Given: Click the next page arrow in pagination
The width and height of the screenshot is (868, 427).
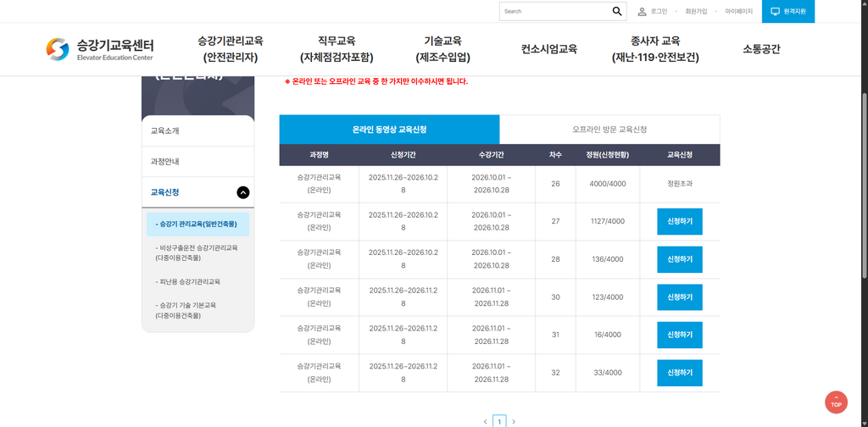Looking at the screenshot, I should [514, 421].
